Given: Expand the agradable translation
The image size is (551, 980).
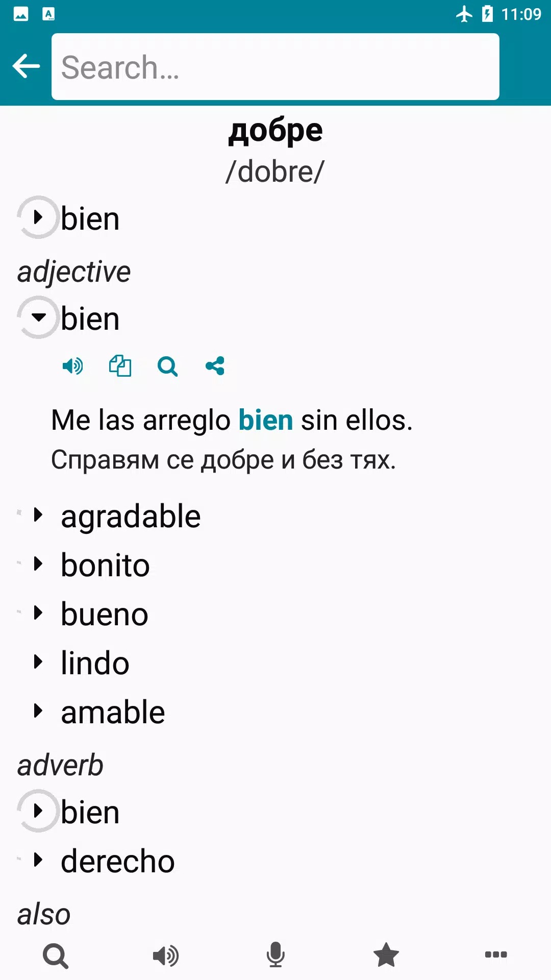Looking at the screenshot, I should pos(38,515).
